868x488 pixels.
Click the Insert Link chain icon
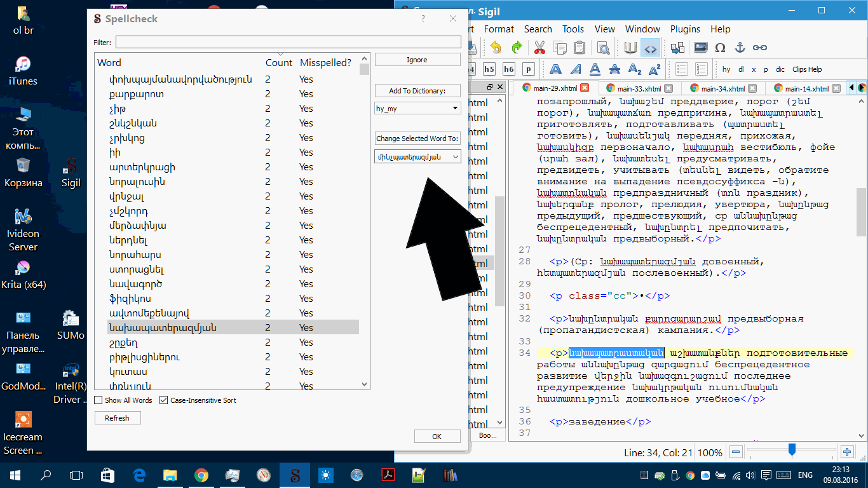click(759, 48)
